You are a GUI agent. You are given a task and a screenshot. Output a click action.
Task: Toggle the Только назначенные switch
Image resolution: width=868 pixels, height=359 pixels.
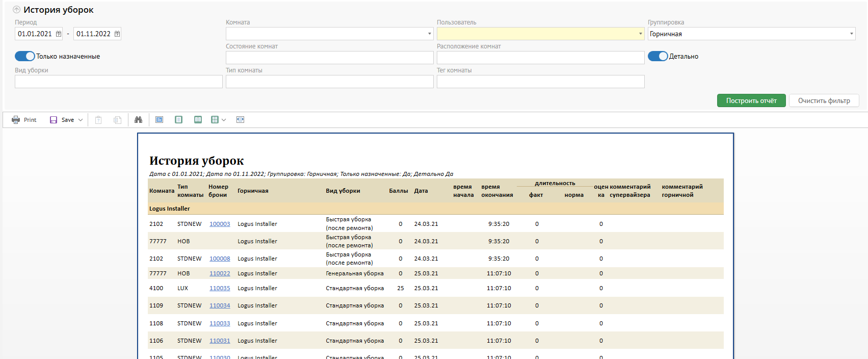pyautogui.click(x=24, y=56)
